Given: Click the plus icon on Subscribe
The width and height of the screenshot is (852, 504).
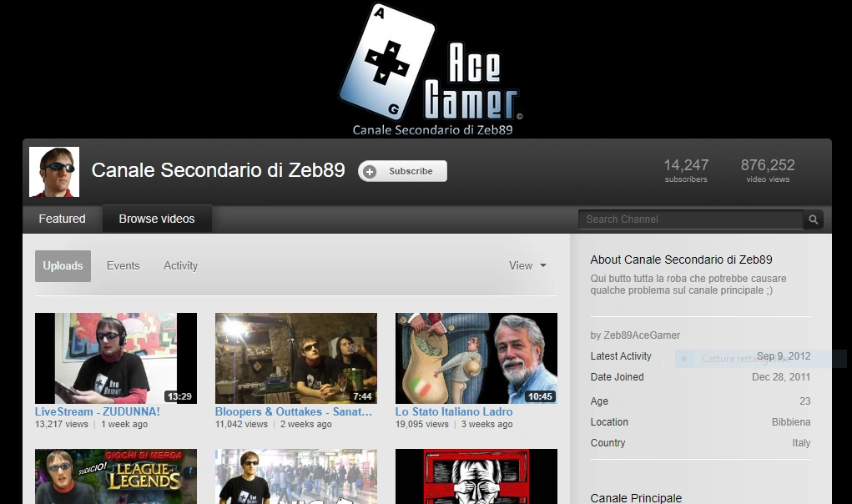Looking at the screenshot, I should [370, 172].
